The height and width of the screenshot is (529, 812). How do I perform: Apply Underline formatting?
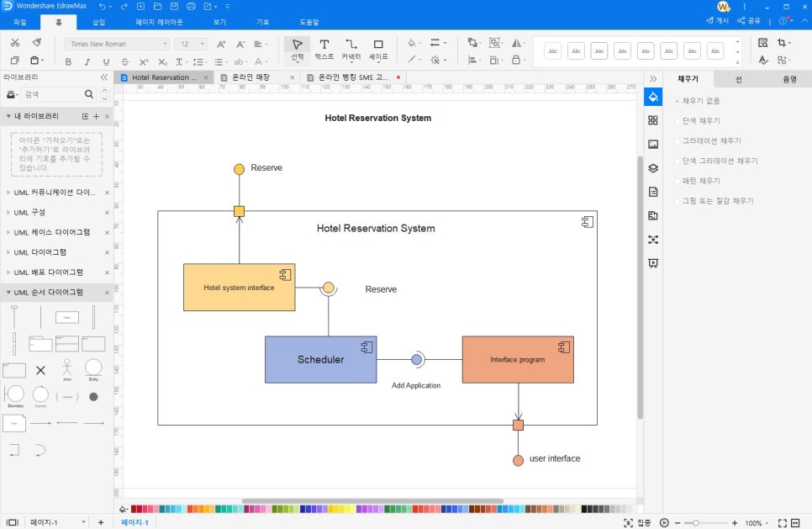point(106,61)
